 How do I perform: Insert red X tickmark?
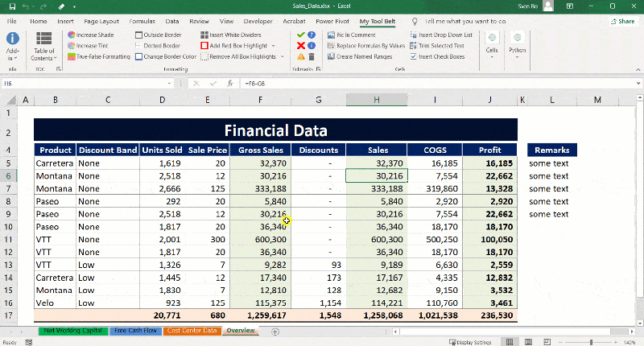(x=300, y=46)
